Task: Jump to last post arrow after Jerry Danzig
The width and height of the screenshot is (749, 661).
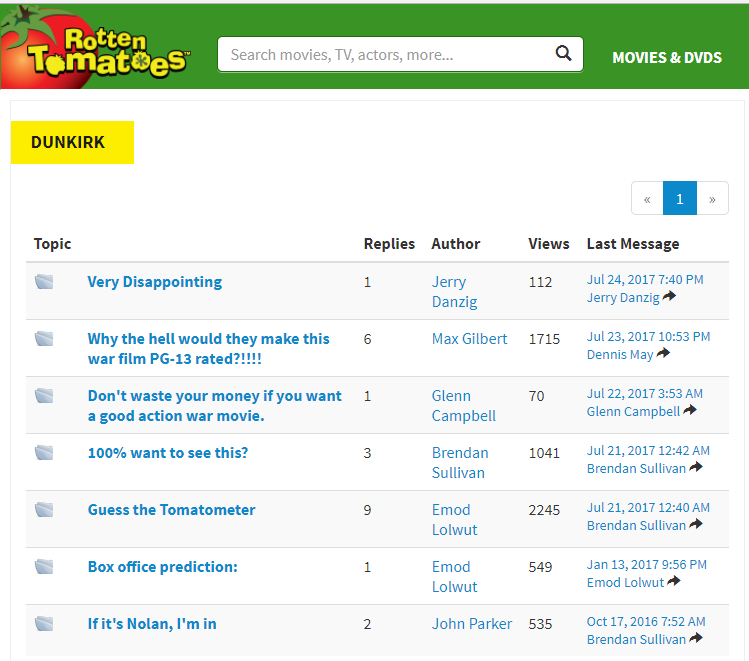Action: tap(669, 296)
